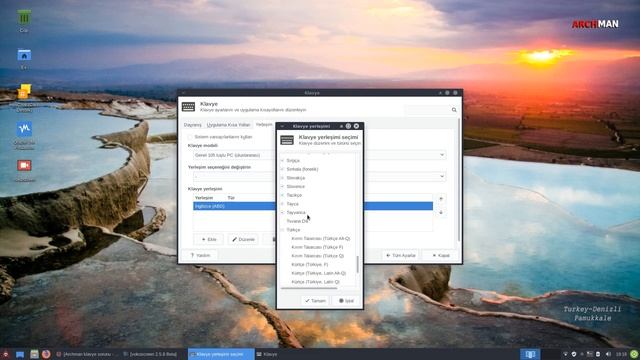Switch to Uygulama Kısa Yolları tab
Viewport: 640px width, 360px height.
[228, 125]
